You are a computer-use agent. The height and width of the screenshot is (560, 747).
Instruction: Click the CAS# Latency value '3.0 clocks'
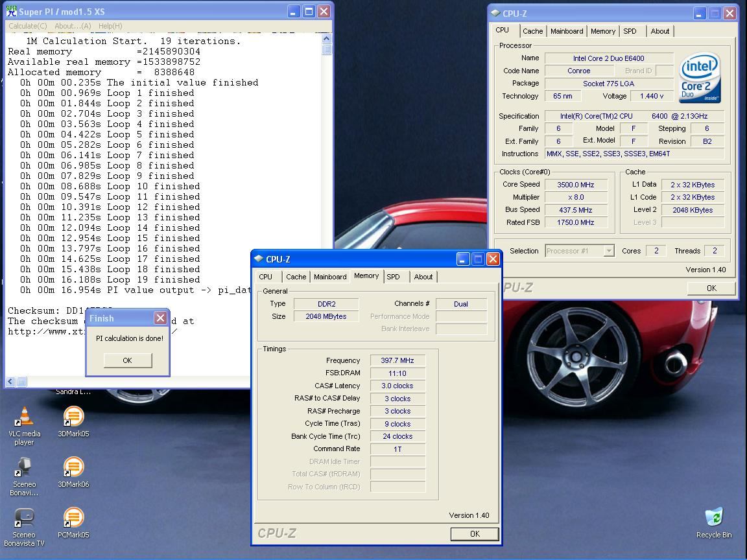click(x=397, y=386)
